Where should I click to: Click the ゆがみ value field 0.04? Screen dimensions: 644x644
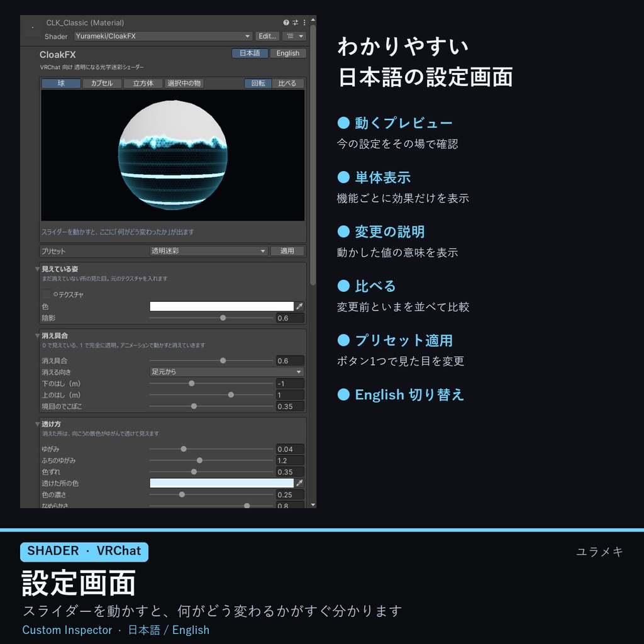(290, 449)
